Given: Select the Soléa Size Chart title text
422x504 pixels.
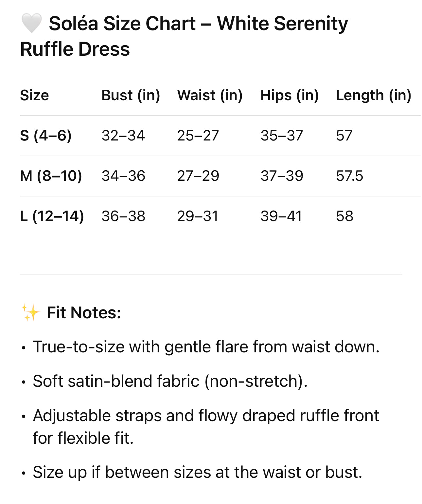Looking at the screenshot, I should pos(184,36).
